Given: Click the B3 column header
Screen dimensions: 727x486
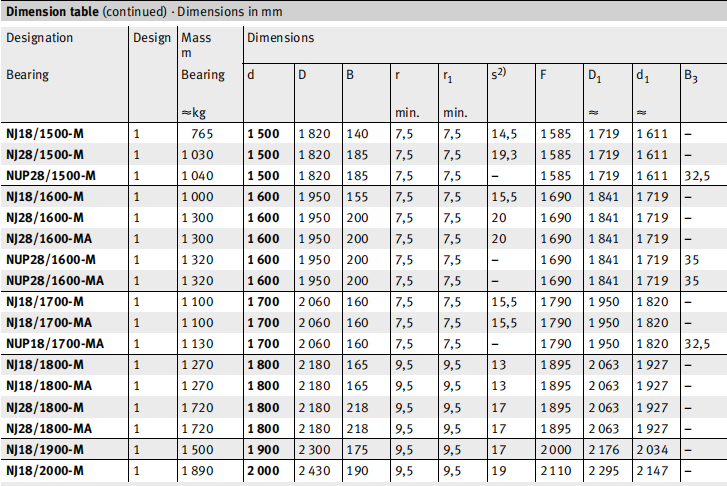Looking at the screenshot, I should [691, 75].
